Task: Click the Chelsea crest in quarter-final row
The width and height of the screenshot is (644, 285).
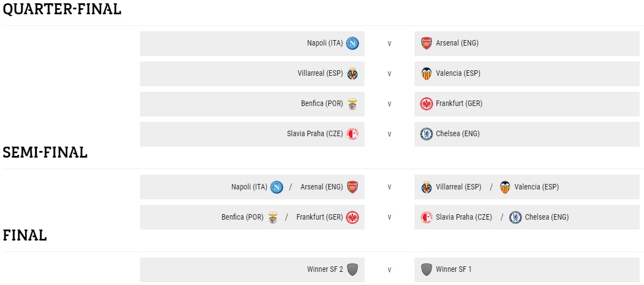Action: [x=427, y=134]
